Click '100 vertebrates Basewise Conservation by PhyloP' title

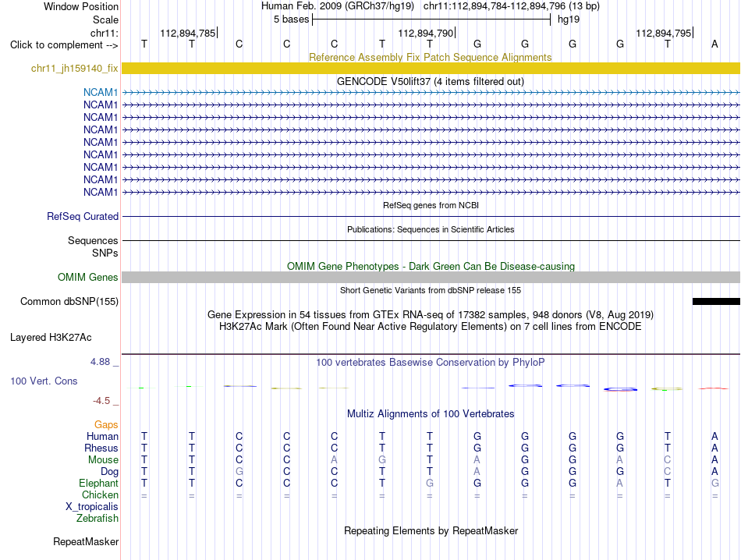pos(430,363)
